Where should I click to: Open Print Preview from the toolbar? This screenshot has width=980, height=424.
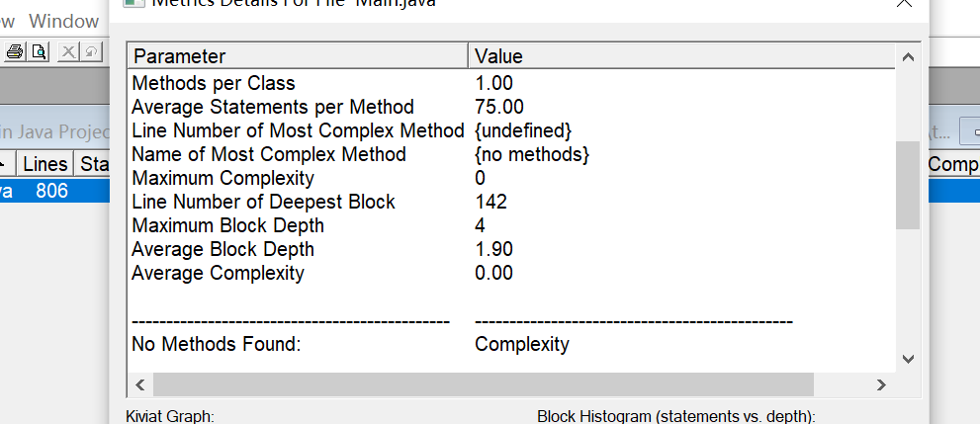[x=39, y=51]
